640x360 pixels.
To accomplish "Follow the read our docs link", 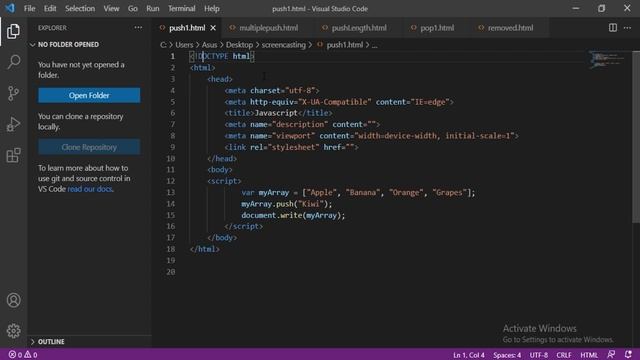I will 90,189.
